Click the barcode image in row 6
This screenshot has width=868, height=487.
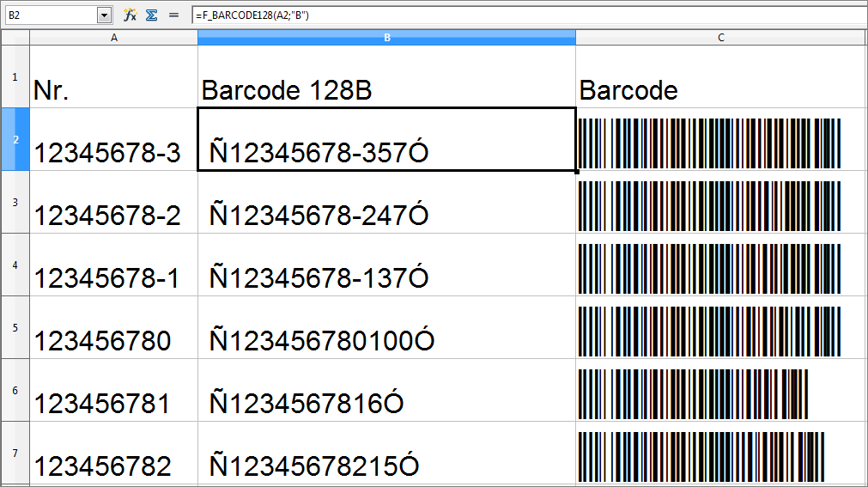pyautogui.click(x=693, y=393)
